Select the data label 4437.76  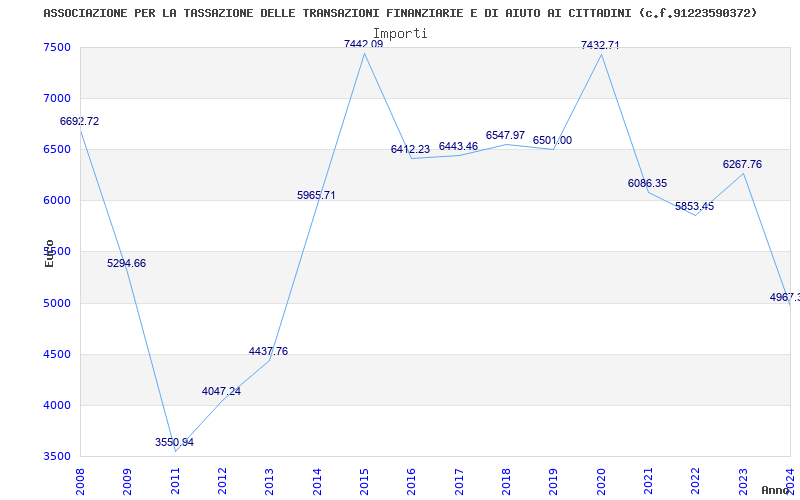268,351
